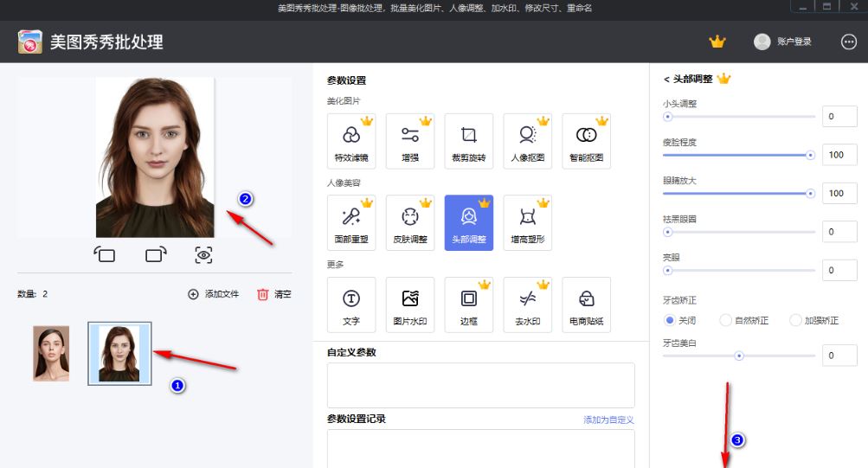
Task: Open the 增高塑形 body shaping tool
Action: click(527, 223)
